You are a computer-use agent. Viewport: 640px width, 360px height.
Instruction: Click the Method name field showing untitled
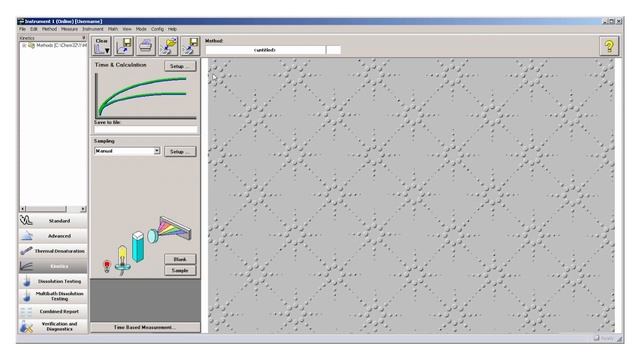click(265, 50)
